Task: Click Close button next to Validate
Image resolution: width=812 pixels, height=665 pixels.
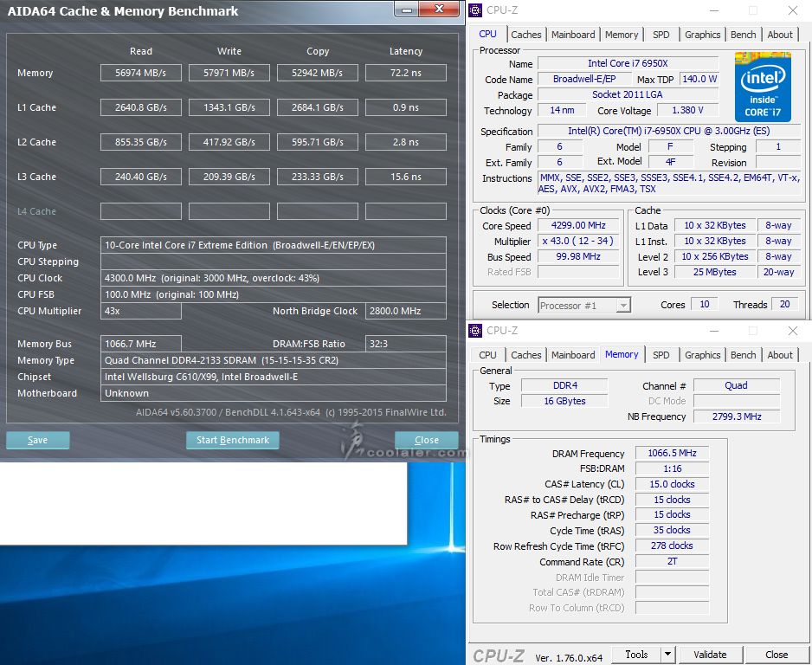Action: [777, 655]
